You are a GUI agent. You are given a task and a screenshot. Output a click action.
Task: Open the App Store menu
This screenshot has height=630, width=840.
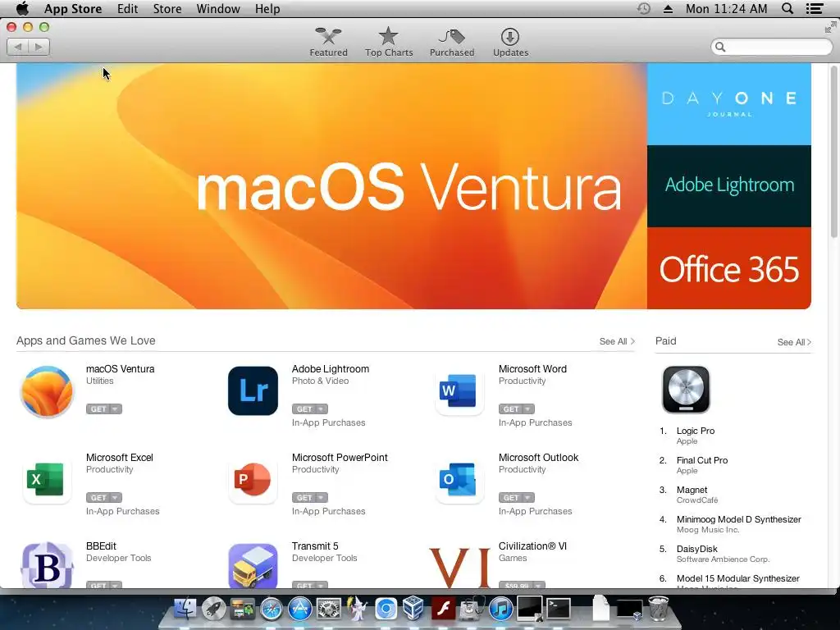[x=73, y=8]
